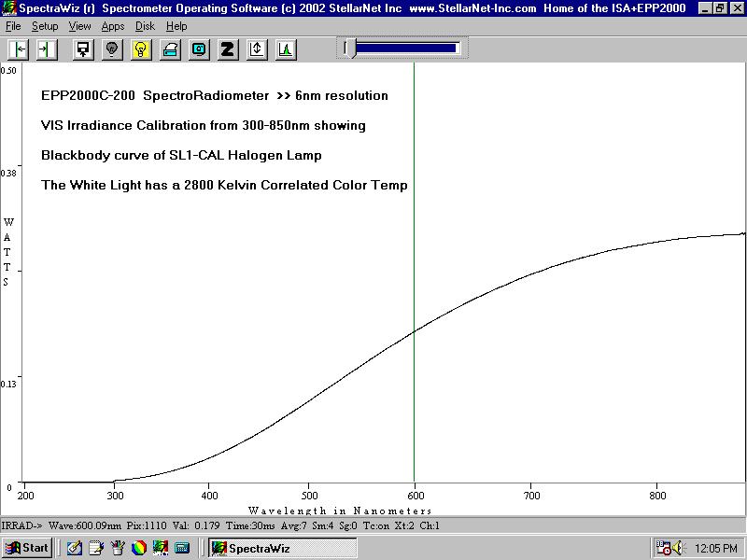Viewport: 747px width, 560px height.
Task: Click the '2800 Kelvin Correlated Color Temp' annotation line
Action: pyautogui.click(x=224, y=185)
